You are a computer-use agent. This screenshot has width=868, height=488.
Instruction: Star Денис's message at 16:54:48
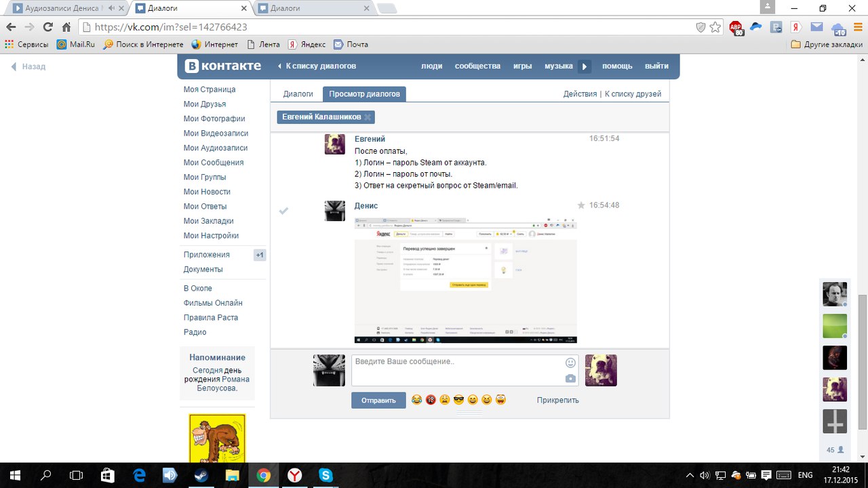pos(580,205)
